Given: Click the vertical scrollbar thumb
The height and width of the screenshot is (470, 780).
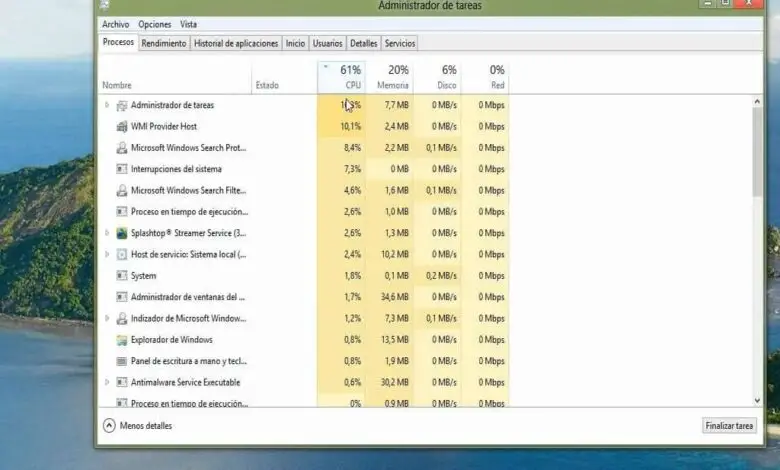Looking at the screenshot, I should (x=757, y=152).
